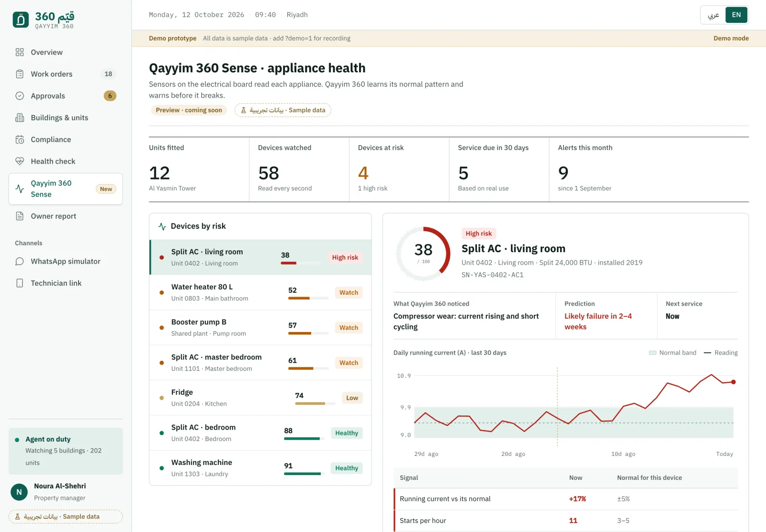Image resolution: width=766 pixels, height=532 pixels.
Task: Select the Booster pump B device
Action: 260,328
